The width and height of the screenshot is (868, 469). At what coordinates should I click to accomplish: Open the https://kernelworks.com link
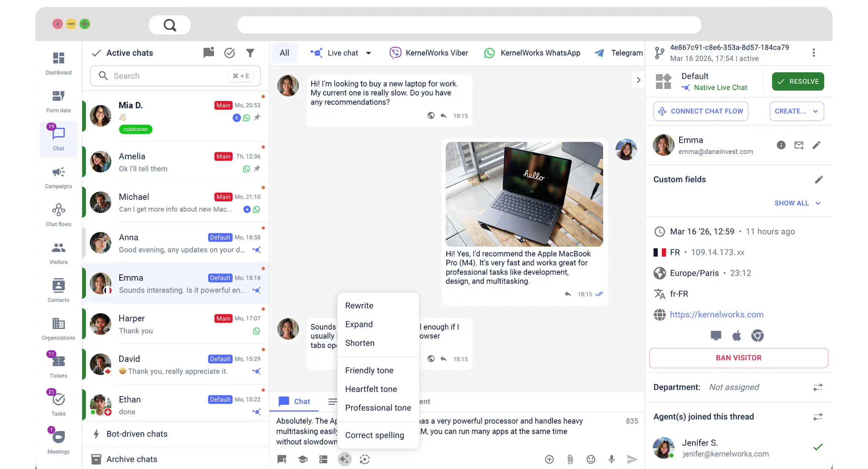pos(716,315)
